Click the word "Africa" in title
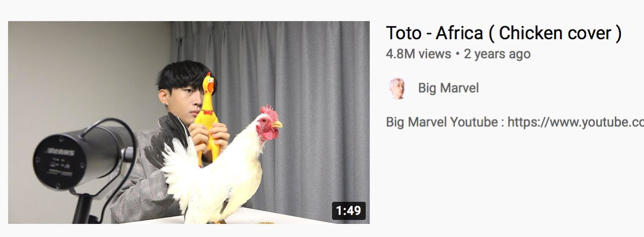Viewport: 644px width, 237px height. (x=459, y=33)
